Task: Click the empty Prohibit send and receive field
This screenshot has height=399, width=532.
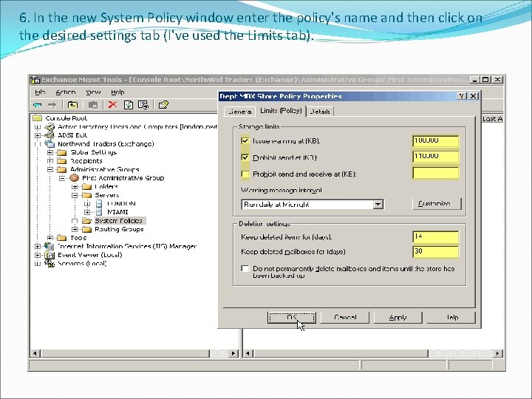Action: 436,173
